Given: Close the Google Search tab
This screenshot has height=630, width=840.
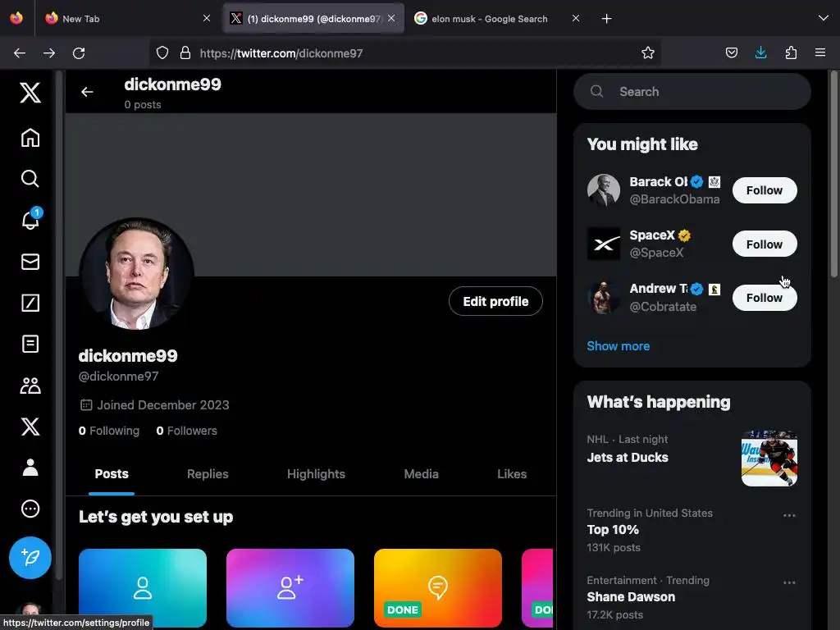Looking at the screenshot, I should [x=575, y=18].
